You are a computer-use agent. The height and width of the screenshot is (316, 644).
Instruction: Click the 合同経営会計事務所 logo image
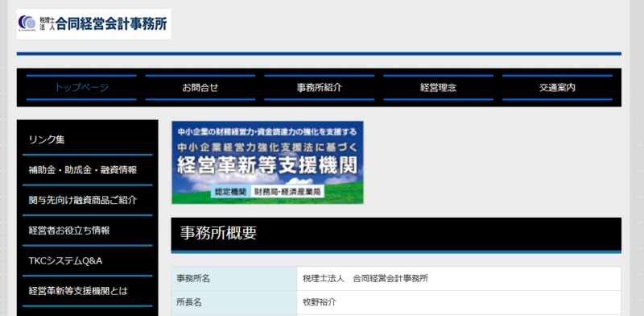(93, 24)
